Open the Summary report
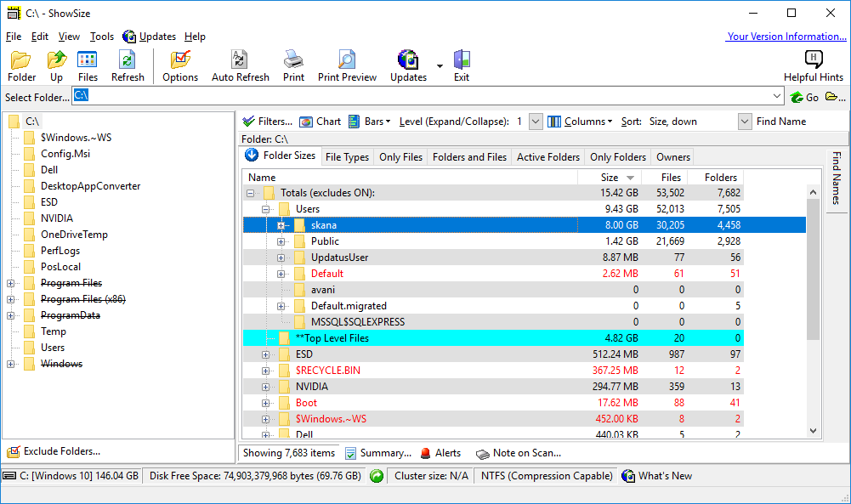 pyautogui.click(x=379, y=453)
